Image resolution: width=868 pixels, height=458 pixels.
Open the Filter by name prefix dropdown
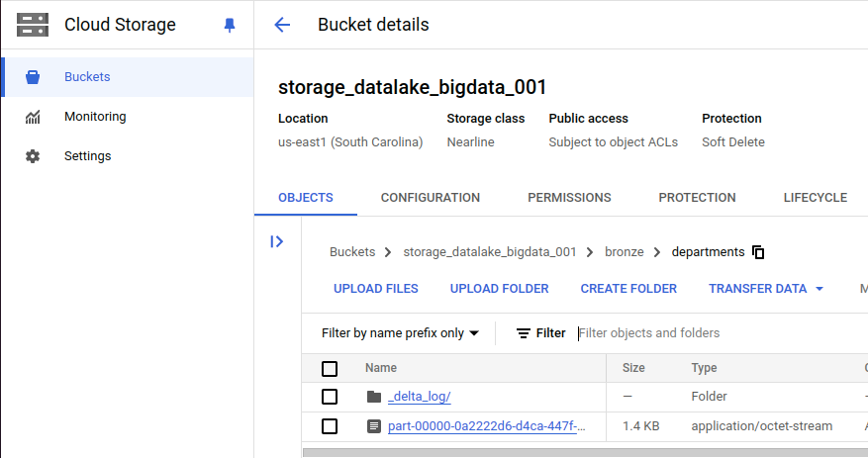pos(400,333)
